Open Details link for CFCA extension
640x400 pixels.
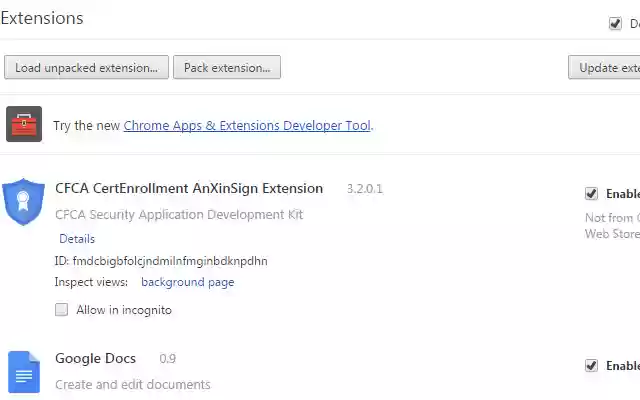77,239
